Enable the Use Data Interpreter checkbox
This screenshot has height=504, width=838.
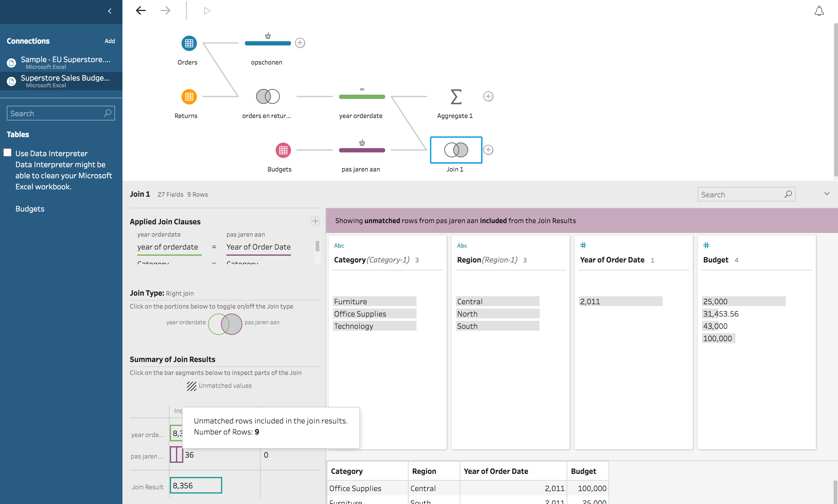[x=7, y=152]
